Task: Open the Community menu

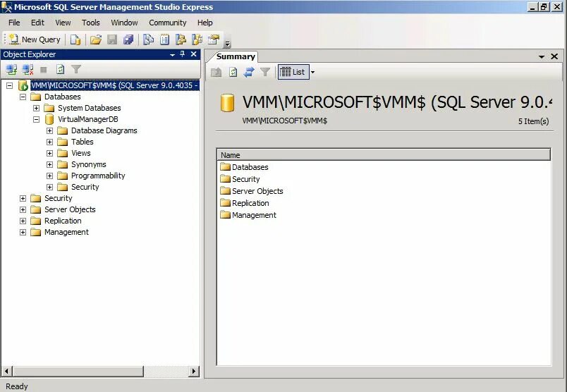Action: click(x=167, y=23)
